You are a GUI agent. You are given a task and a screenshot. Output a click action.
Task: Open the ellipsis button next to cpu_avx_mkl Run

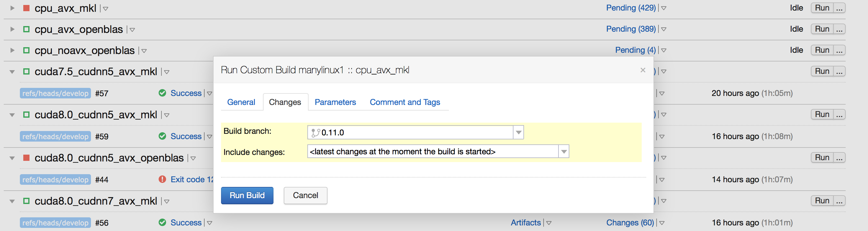839,8
